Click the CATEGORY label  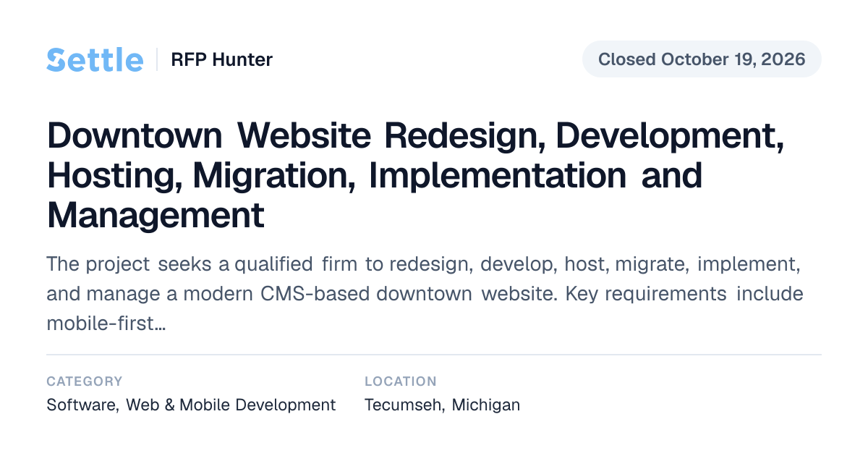point(85,381)
